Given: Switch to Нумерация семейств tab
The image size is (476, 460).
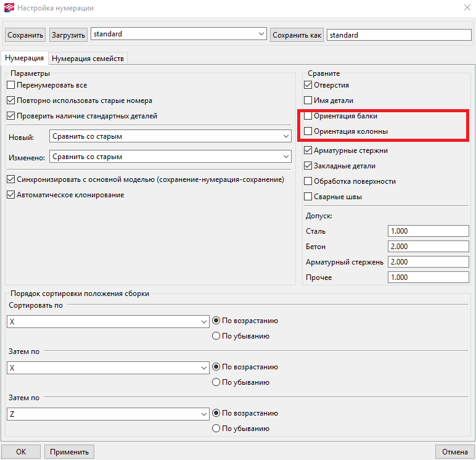Looking at the screenshot, I should pos(88,59).
